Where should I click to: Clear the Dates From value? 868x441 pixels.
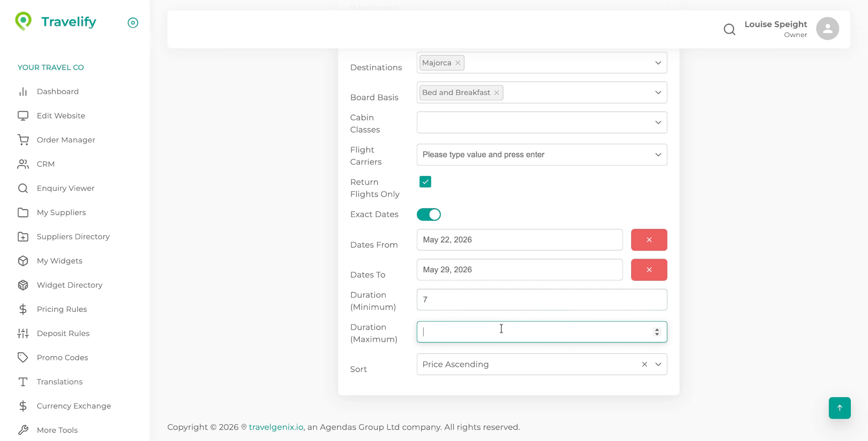point(649,240)
